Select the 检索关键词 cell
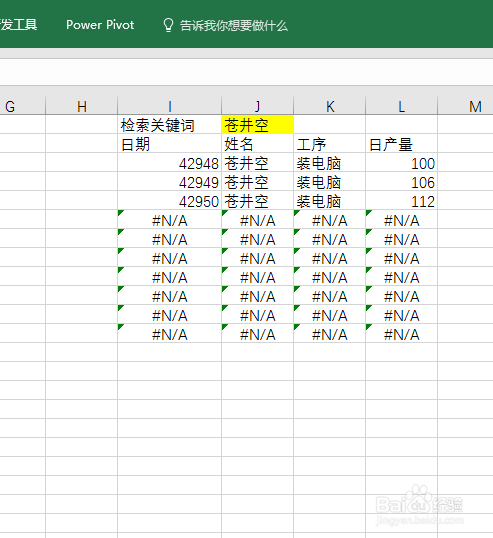Image resolution: width=493 pixels, height=538 pixels. pos(169,125)
